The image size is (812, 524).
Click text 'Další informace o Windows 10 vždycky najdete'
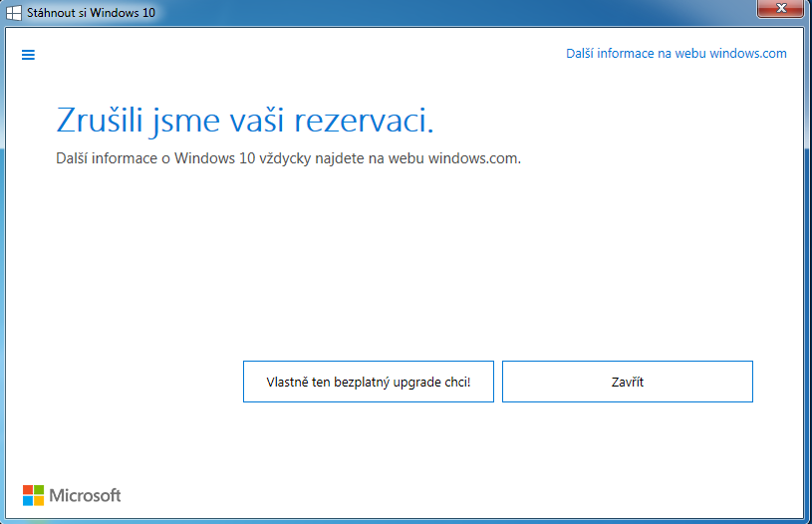(210, 158)
